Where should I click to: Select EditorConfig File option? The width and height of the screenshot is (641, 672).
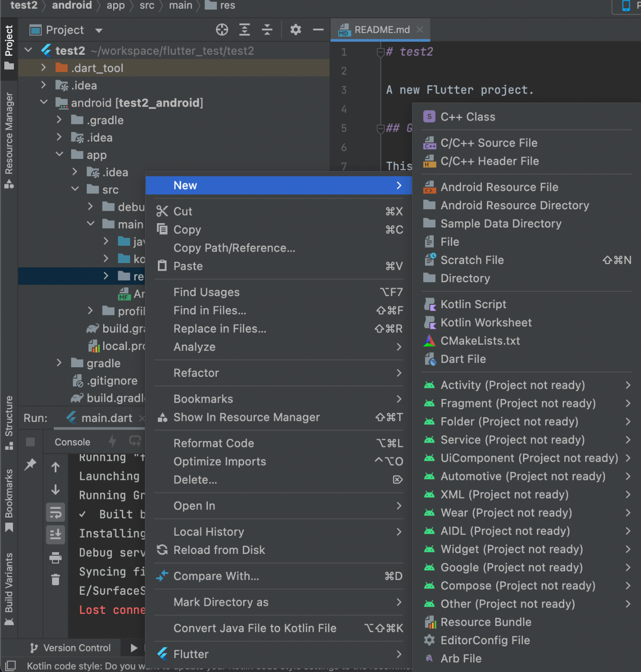click(526, 640)
